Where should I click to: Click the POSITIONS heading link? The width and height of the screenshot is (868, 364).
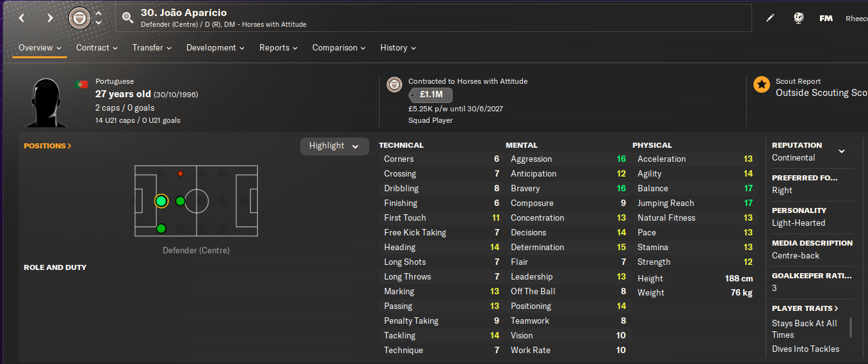point(47,146)
